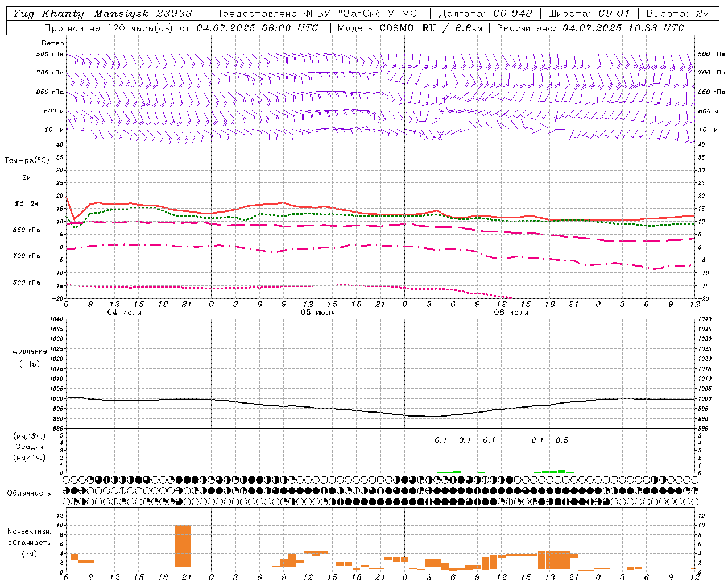The image size is (728, 582).
Task: Click the 05 июля date label
Action: pos(318,313)
